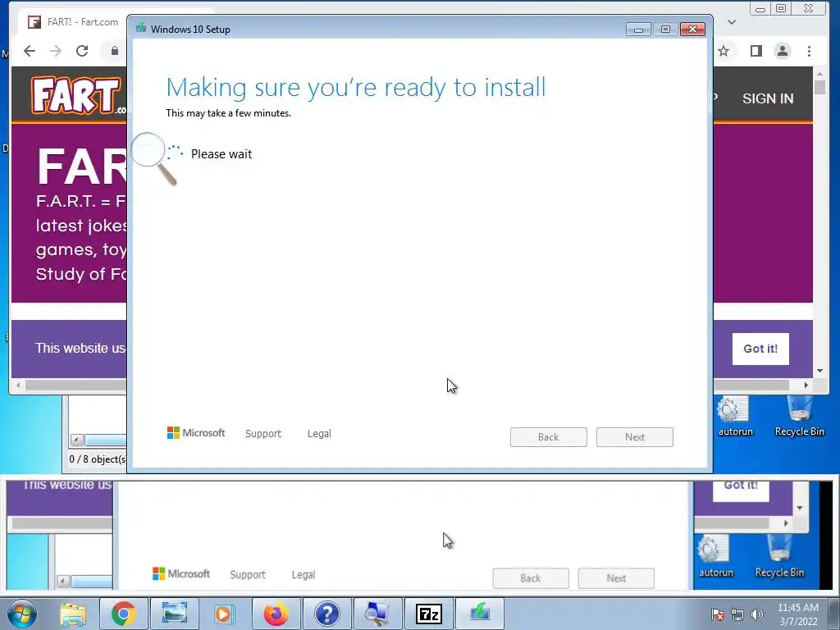Click the page scrollbar down arrow
840x630 pixels.
pos(819,371)
